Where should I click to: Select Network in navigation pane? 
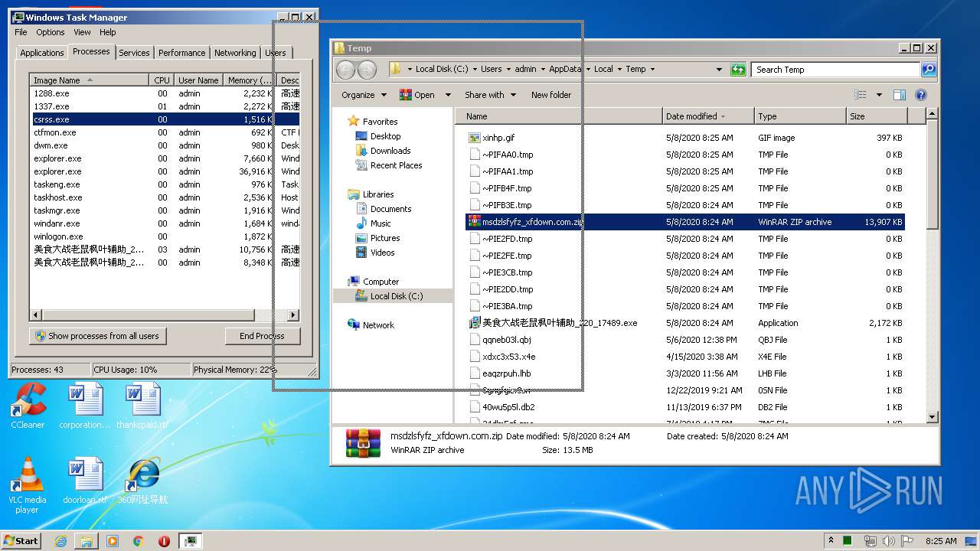click(x=377, y=325)
